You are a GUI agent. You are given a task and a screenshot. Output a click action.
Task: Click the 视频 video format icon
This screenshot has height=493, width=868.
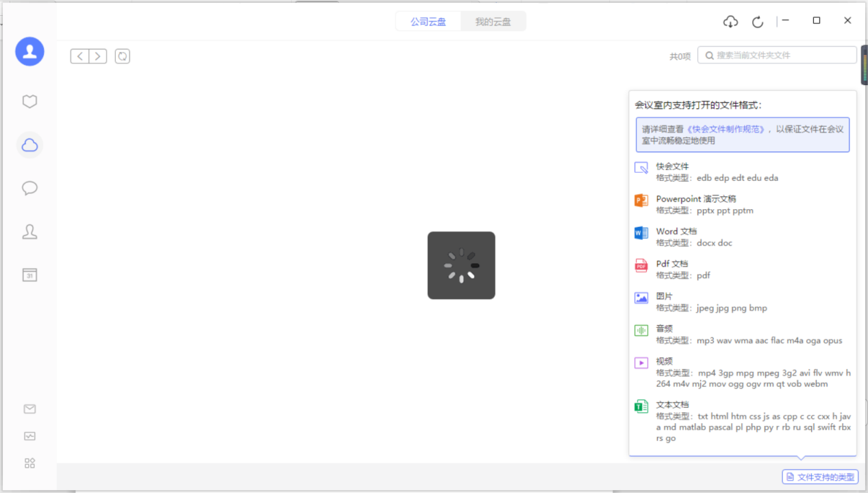tap(641, 363)
